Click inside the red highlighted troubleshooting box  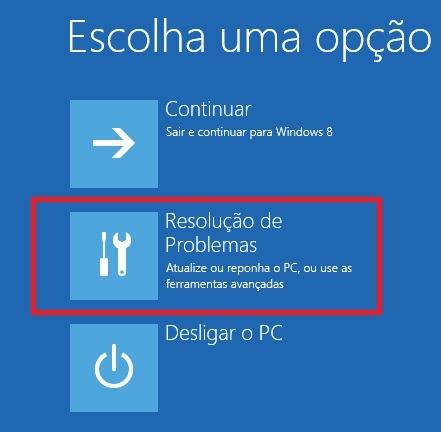[x=207, y=256]
